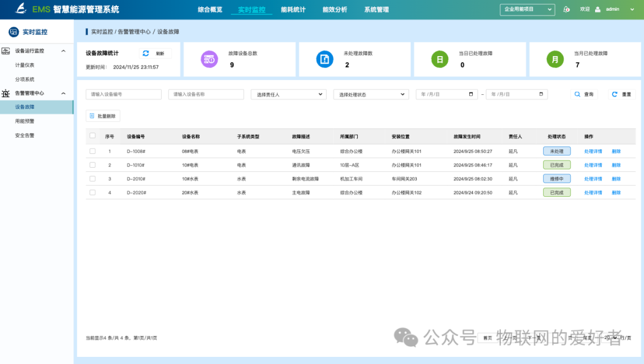Screen dimensions: 644x364
Task: Click the 重置 reset circular arrow icon
Action: (614, 94)
